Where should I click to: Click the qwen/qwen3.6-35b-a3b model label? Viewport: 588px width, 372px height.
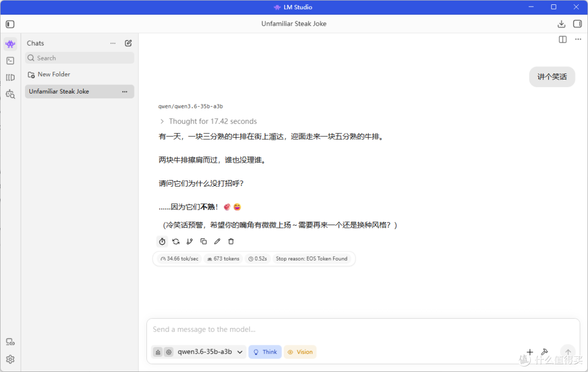[x=191, y=107]
